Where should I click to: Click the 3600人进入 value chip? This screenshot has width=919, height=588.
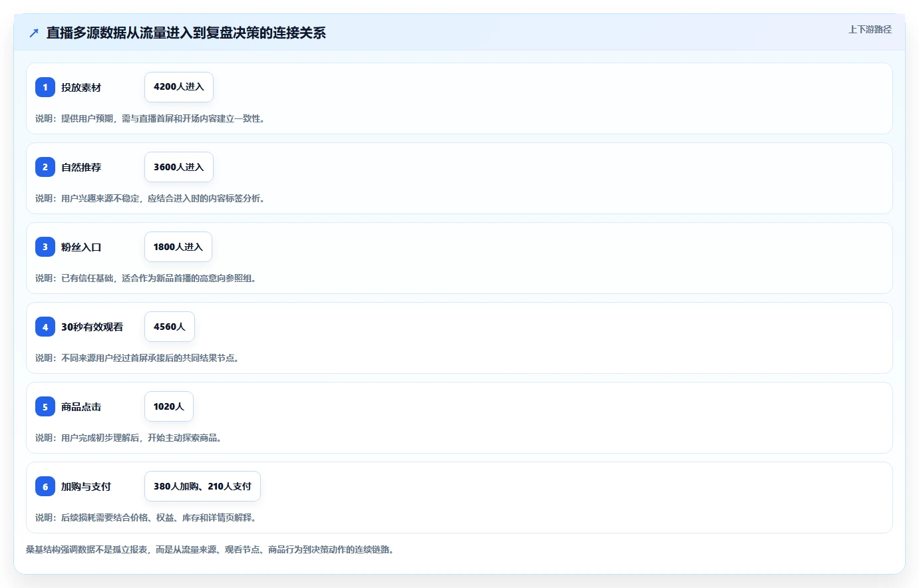179,167
